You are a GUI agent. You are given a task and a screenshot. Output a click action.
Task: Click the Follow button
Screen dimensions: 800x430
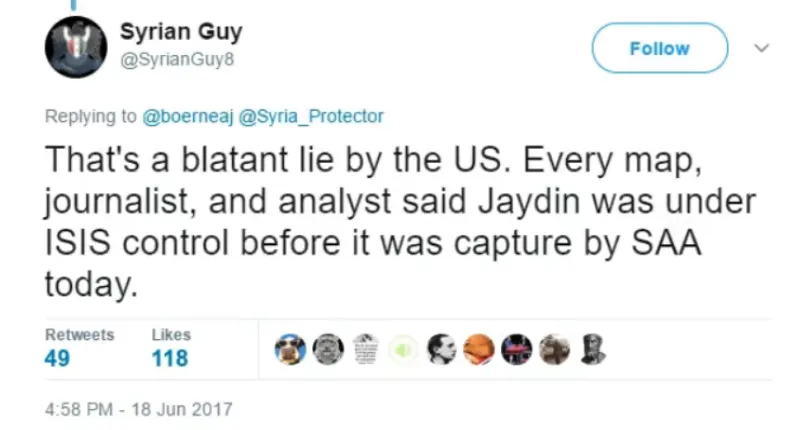tap(660, 48)
